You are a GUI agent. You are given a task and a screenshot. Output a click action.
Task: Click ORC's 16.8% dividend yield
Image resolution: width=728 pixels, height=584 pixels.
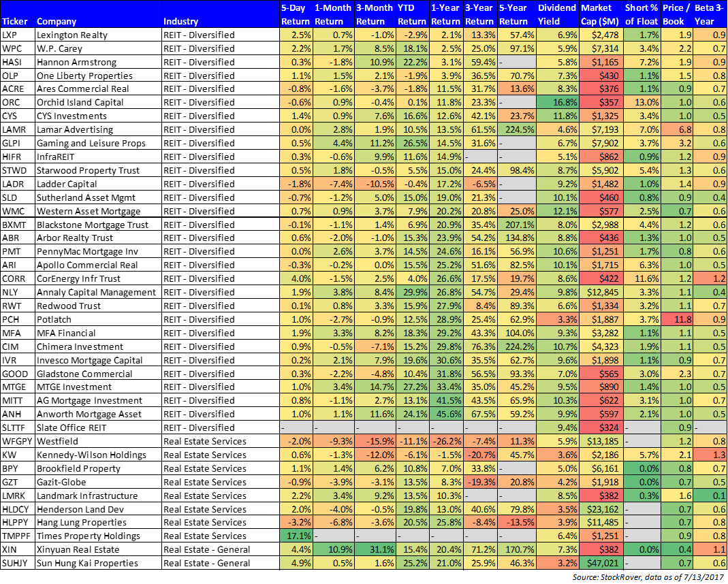point(557,103)
